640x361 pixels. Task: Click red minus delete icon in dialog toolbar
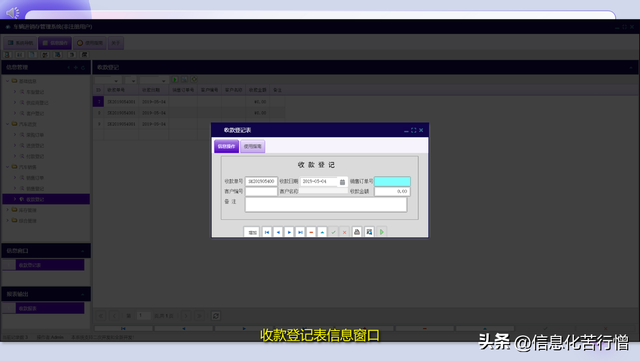(311, 232)
